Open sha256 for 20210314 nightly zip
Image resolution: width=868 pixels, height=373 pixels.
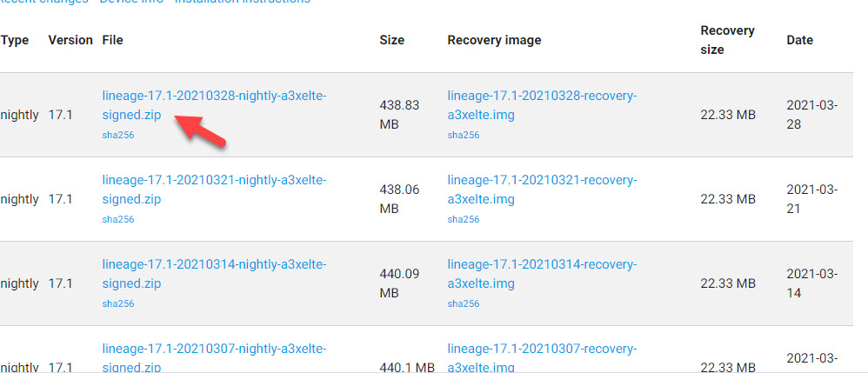coord(118,303)
